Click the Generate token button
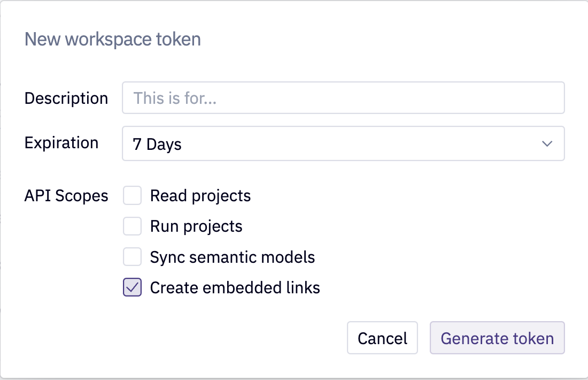This screenshot has height=380, width=588. 497,338
